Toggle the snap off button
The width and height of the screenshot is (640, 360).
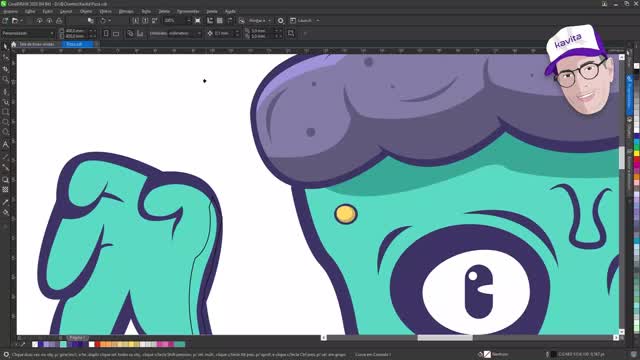(x=242, y=20)
